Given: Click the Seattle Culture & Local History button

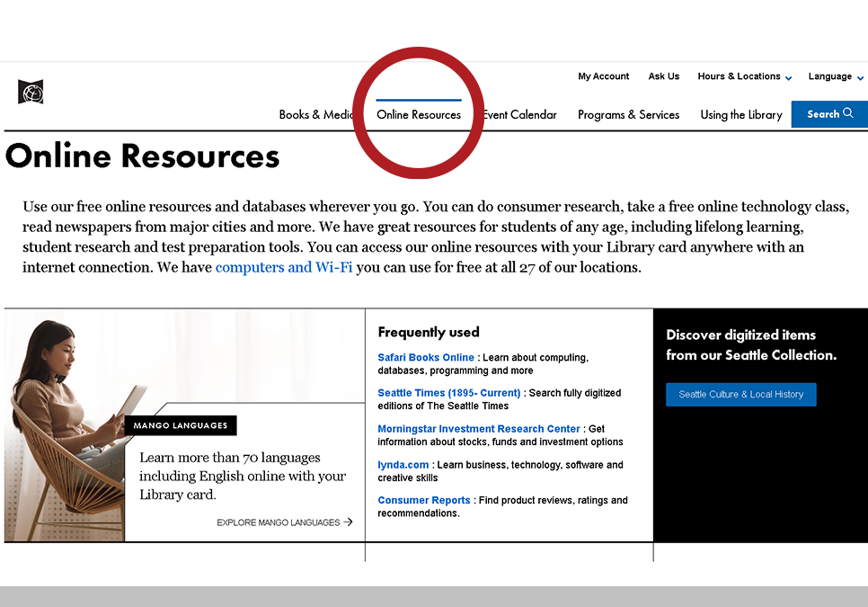Looking at the screenshot, I should [740, 394].
